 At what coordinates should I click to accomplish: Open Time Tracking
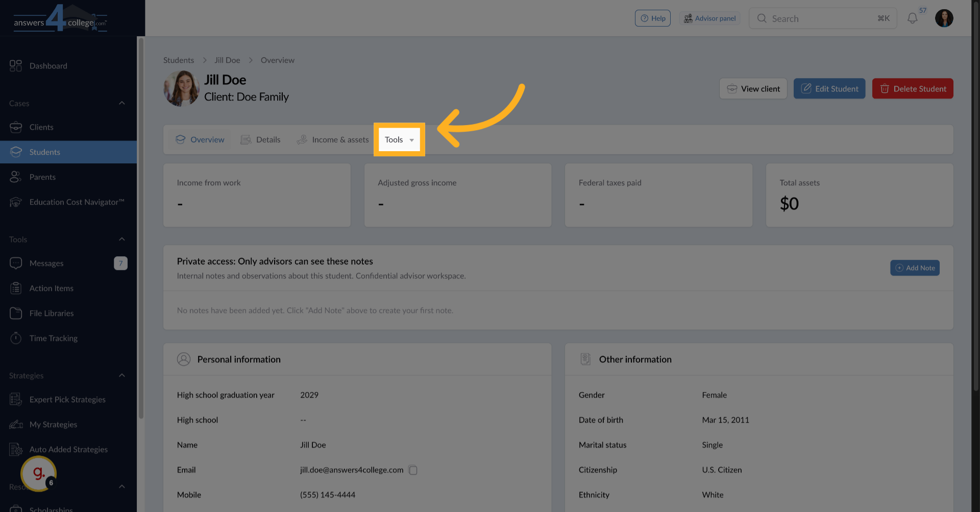pos(53,338)
